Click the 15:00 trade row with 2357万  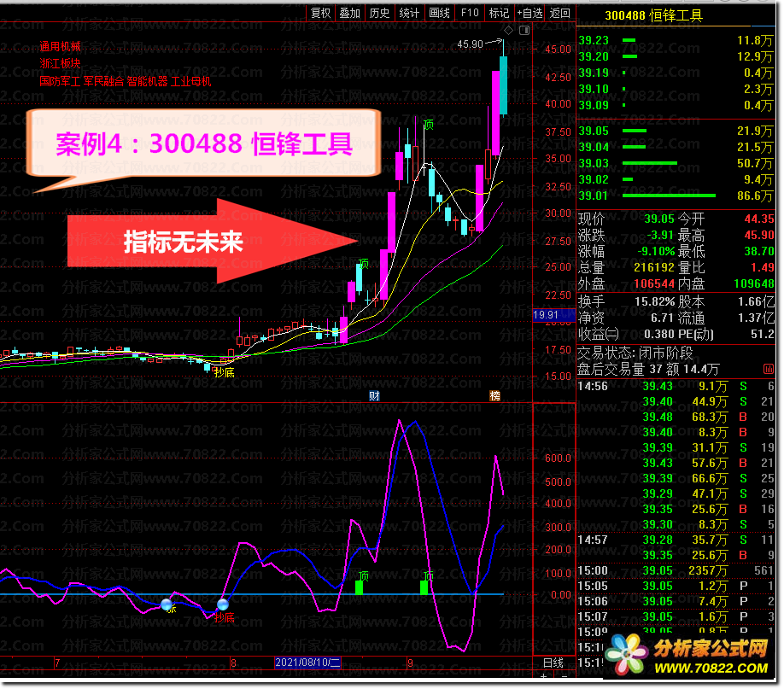[676, 571]
